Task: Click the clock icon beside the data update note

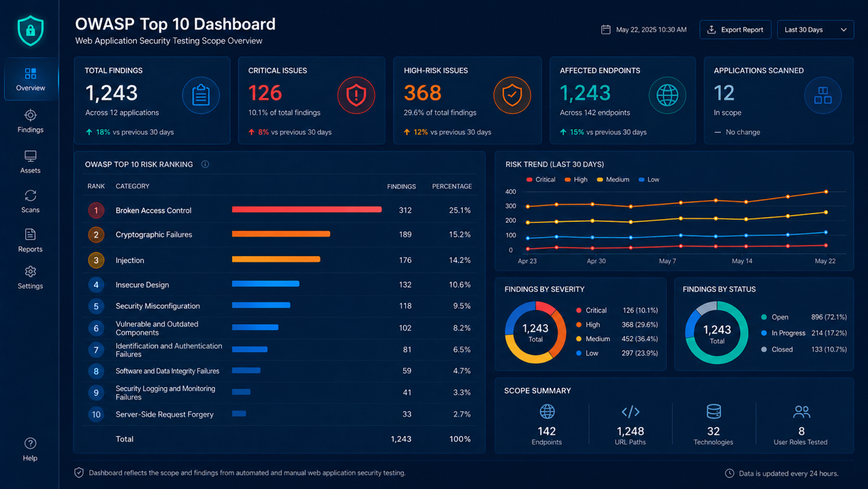Action: (x=730, y=473)
